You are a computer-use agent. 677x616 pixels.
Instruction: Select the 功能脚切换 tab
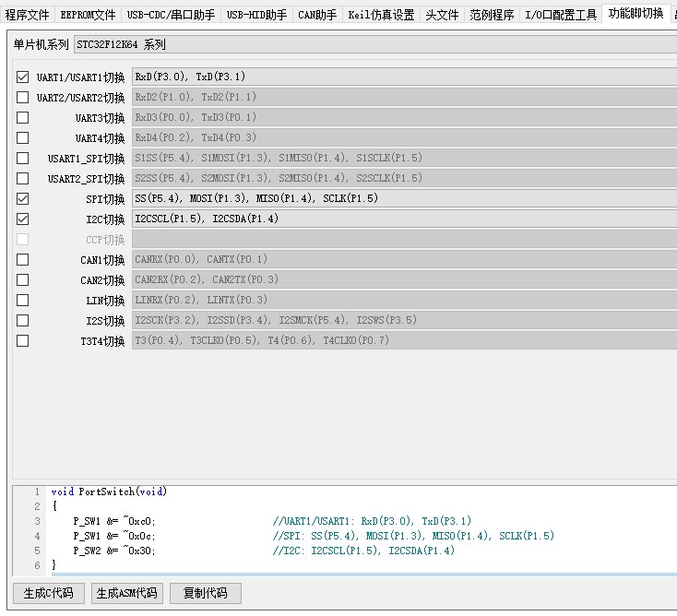click(x=636, y=14)
